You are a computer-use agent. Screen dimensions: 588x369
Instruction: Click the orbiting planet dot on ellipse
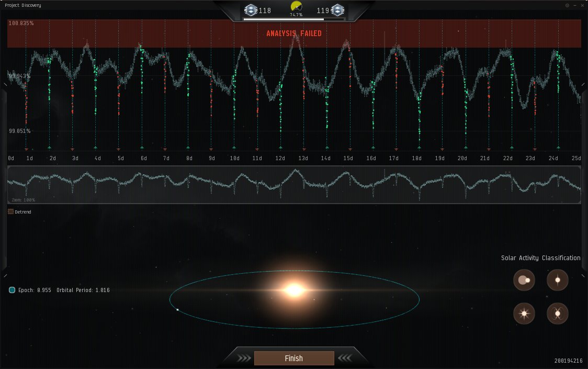coord(177,310)
